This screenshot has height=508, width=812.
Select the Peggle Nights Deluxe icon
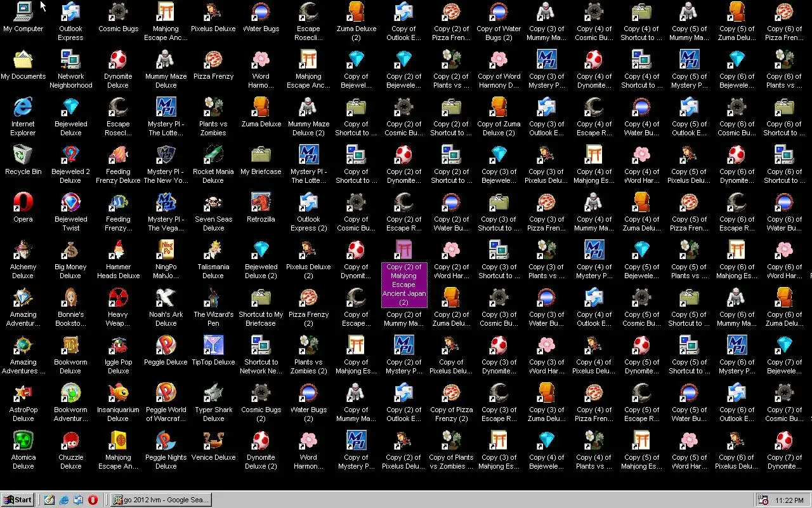[x=166, y=451]
